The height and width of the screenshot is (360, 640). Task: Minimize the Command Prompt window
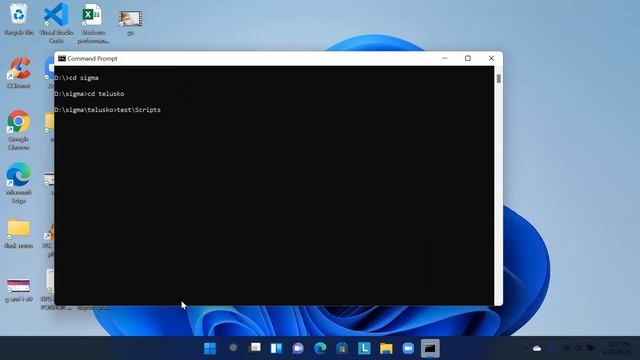(445, 58)
